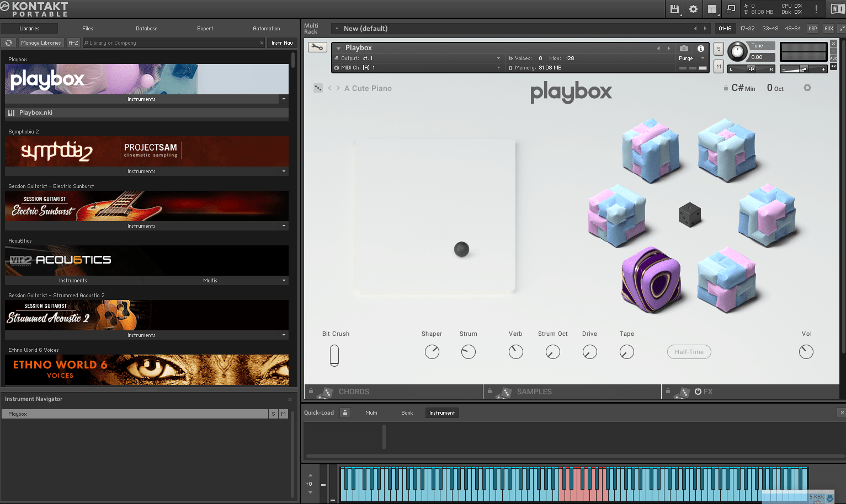Click the exclamation panic button
Screen dimensions: 846x504
[x=816, y=9]
